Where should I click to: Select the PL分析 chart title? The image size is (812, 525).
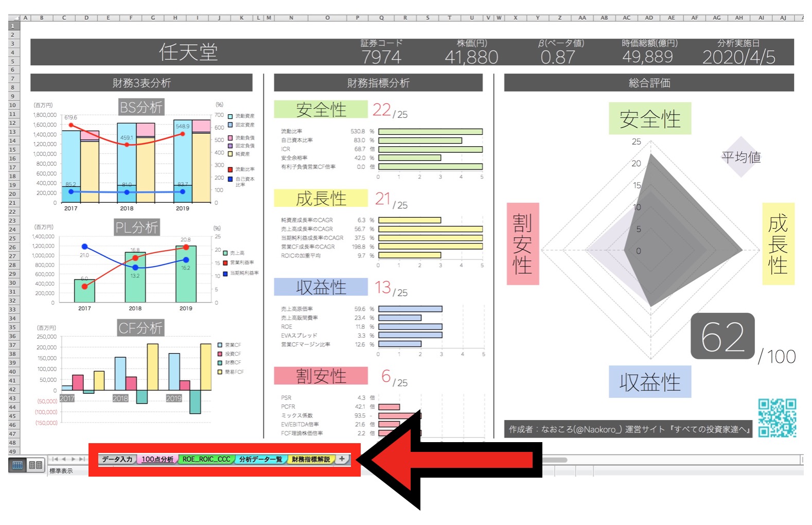(x=137, y=227)
